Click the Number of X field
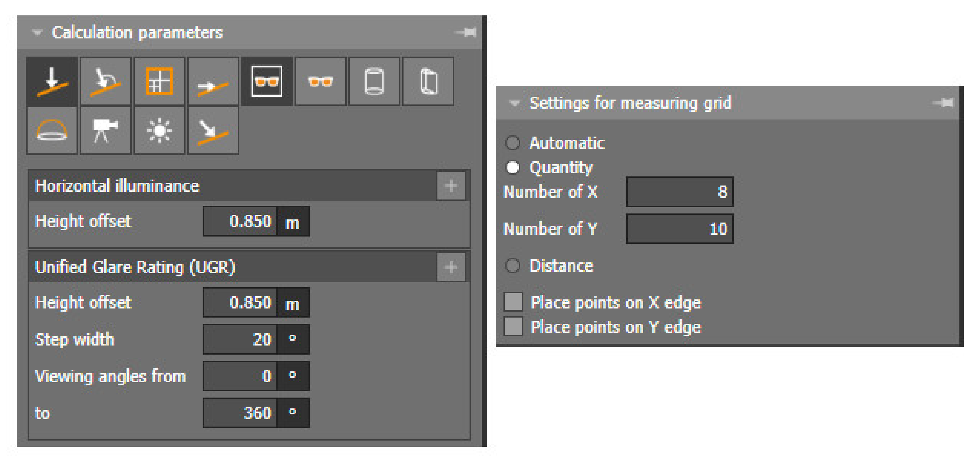The image size is (980, 465). pos(679,192)
